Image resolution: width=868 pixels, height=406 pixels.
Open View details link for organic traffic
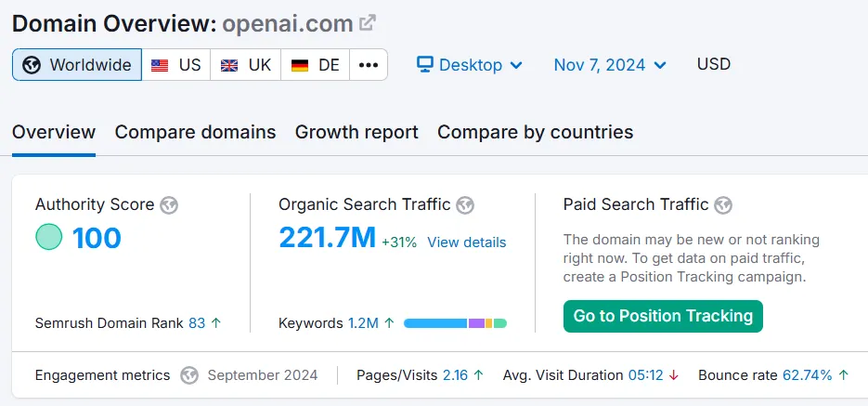[467, 242]
